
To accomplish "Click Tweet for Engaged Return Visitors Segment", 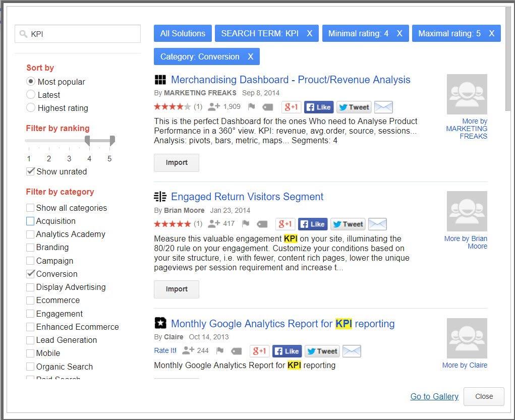I will click(x=348, y=224).
